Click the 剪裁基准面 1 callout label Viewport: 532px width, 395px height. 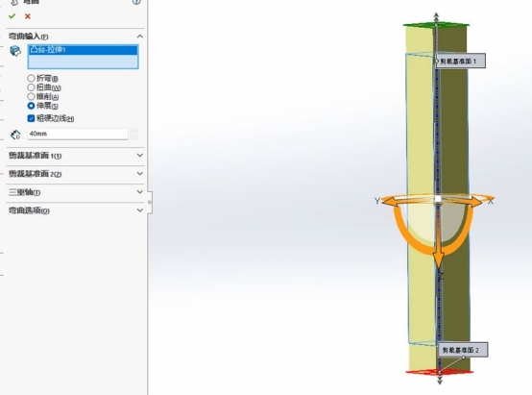coord(460,62)
